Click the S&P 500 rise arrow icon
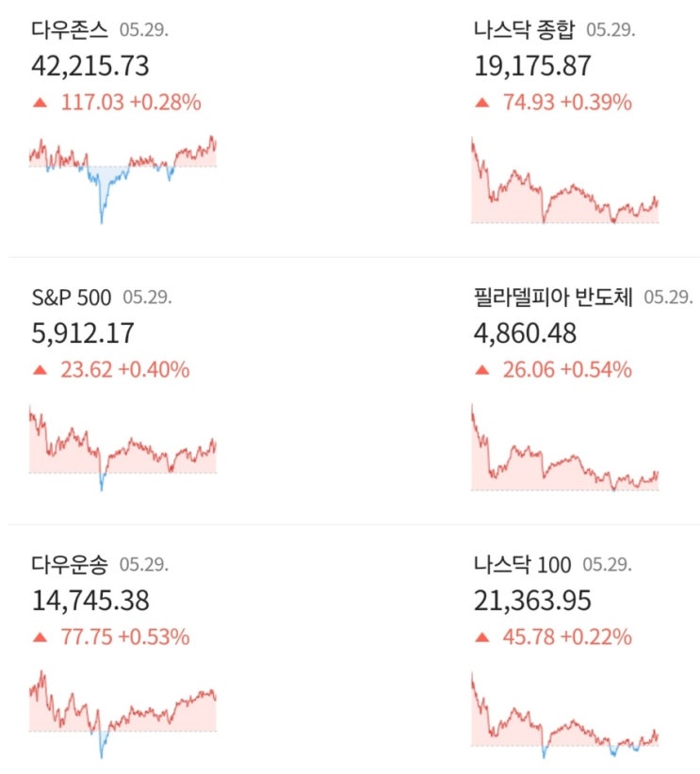Screen dimensions: 700x774 coord(40,370)
